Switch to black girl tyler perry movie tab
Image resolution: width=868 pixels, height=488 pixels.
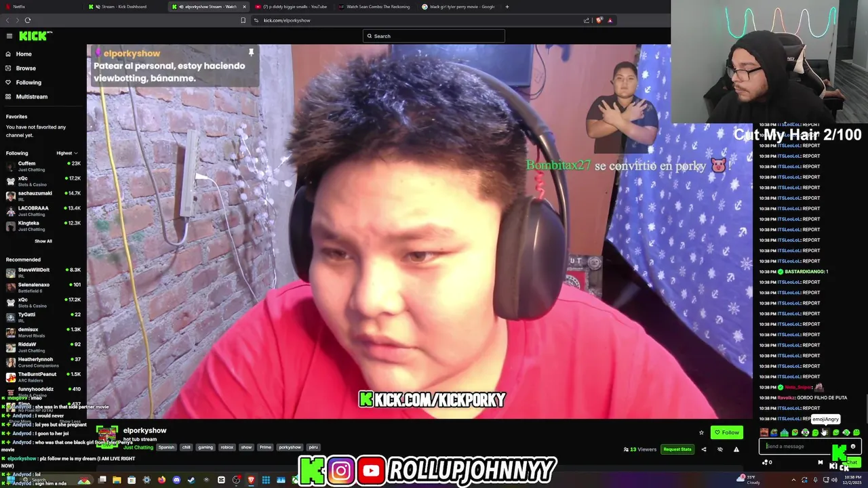(x=459, y=7)
